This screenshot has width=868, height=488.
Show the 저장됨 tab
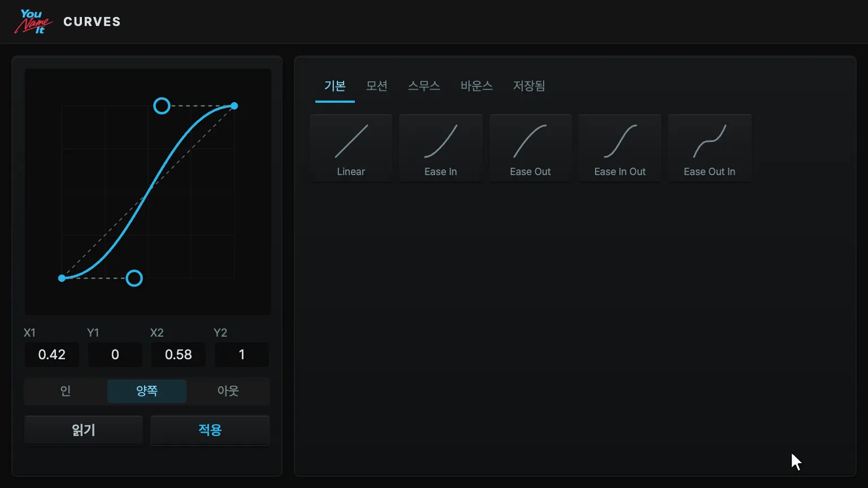pyautogui.click(x=529, y=86)
